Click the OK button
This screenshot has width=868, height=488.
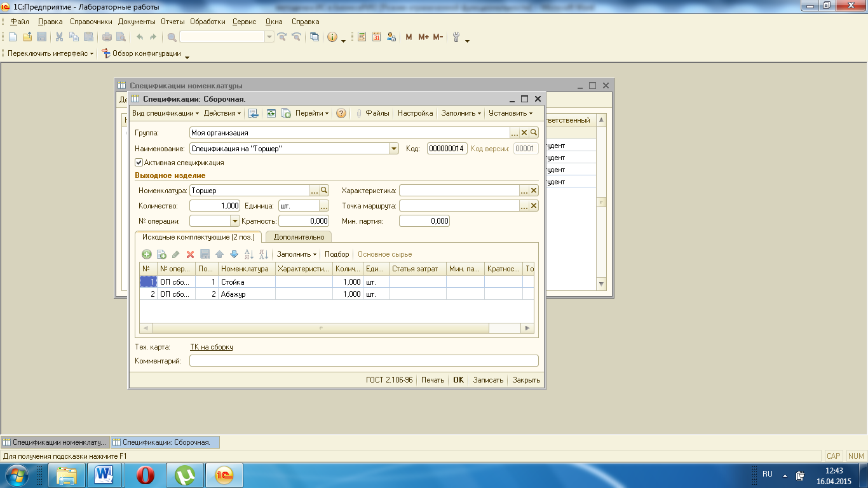[x=458, y=380]
